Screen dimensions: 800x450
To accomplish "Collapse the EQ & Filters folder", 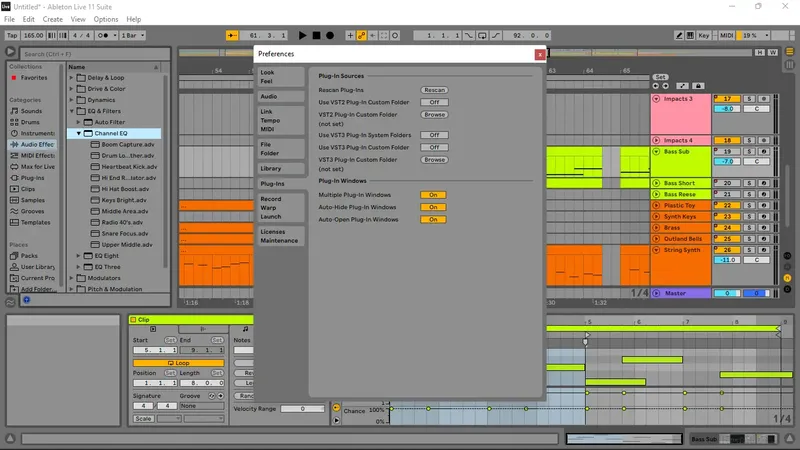I will pyautogui.click(x=71, y=111).
